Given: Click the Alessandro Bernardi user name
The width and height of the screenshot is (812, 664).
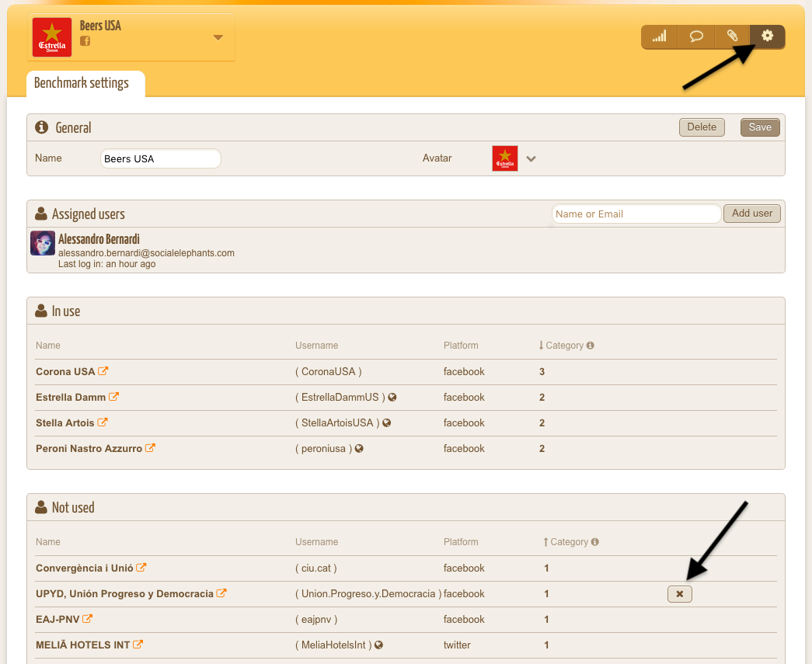Looking at the screenshot, I should tap(99, 239).
